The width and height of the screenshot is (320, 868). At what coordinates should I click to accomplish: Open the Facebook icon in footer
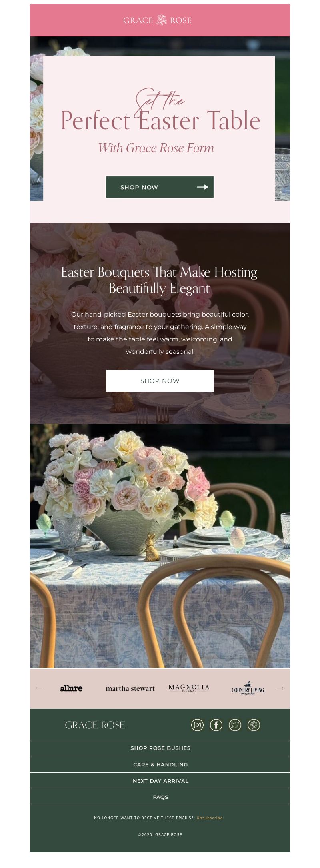pos(216,725)
